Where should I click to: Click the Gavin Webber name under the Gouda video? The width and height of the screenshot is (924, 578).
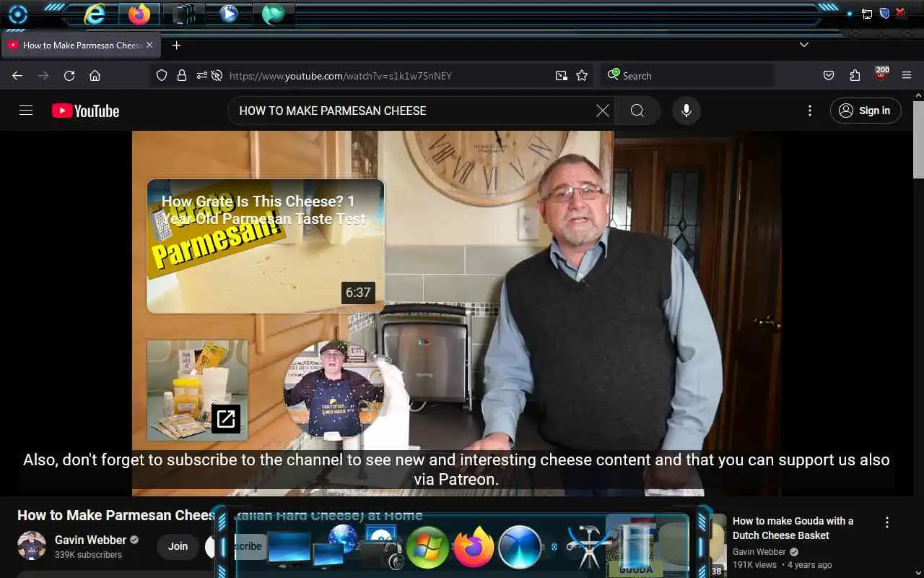click(x=759, y=552)
